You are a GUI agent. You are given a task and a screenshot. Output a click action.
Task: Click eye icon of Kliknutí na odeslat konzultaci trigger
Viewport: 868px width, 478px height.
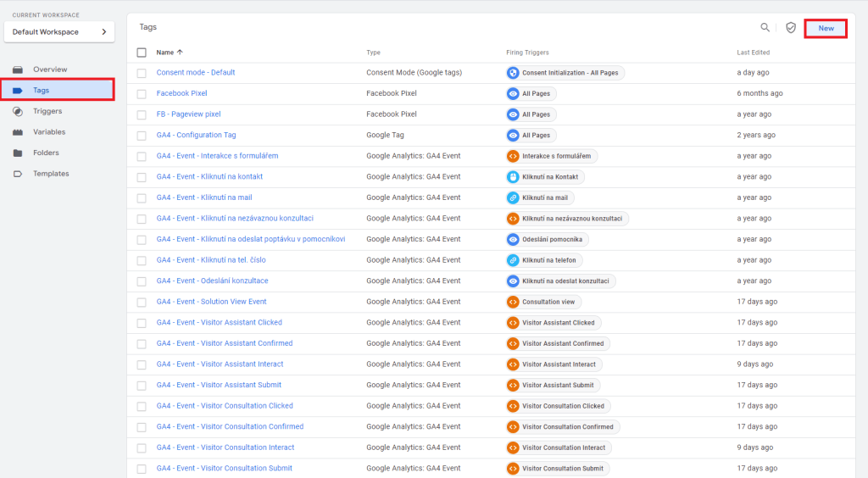pos(513,281)
